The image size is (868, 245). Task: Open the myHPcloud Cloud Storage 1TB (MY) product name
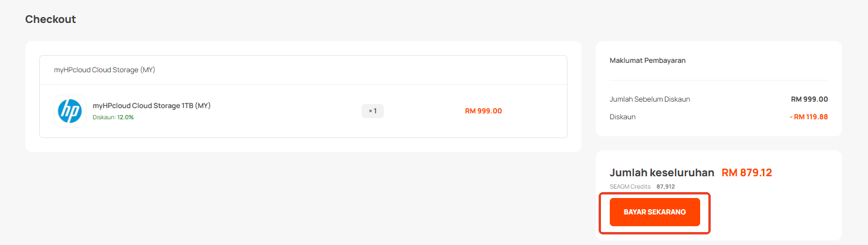(151, 106)
